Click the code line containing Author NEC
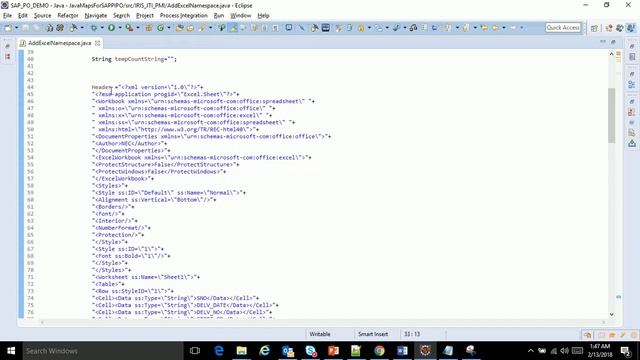 tap(129, 144)
